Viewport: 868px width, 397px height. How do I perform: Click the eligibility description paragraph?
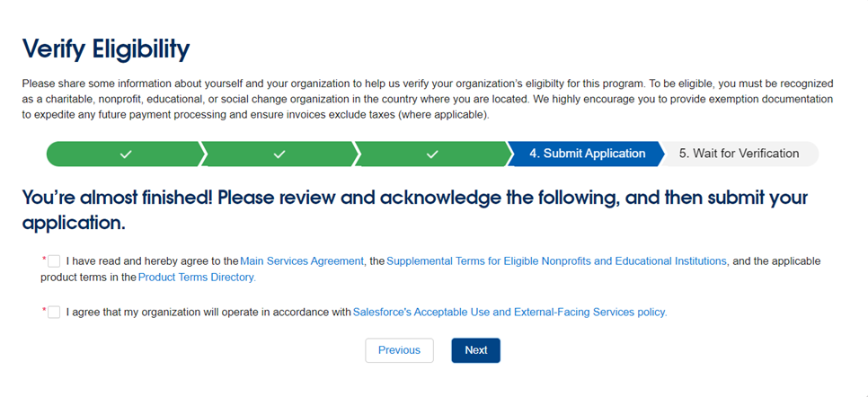click(x=427, y=99)
